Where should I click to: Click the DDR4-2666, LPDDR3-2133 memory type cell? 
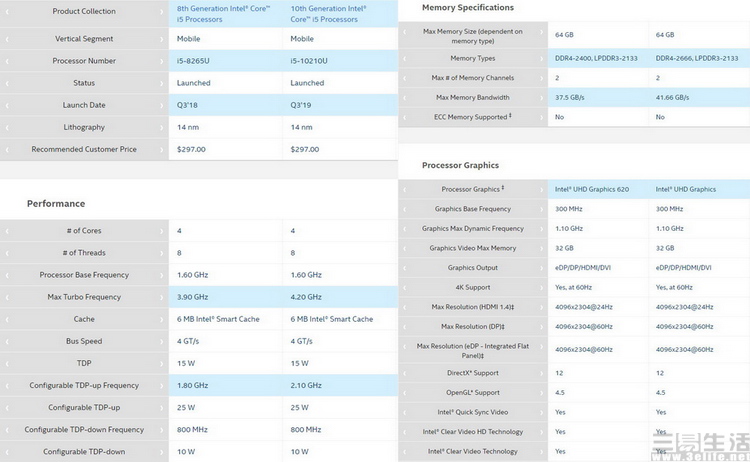click(x=699, y=58)
